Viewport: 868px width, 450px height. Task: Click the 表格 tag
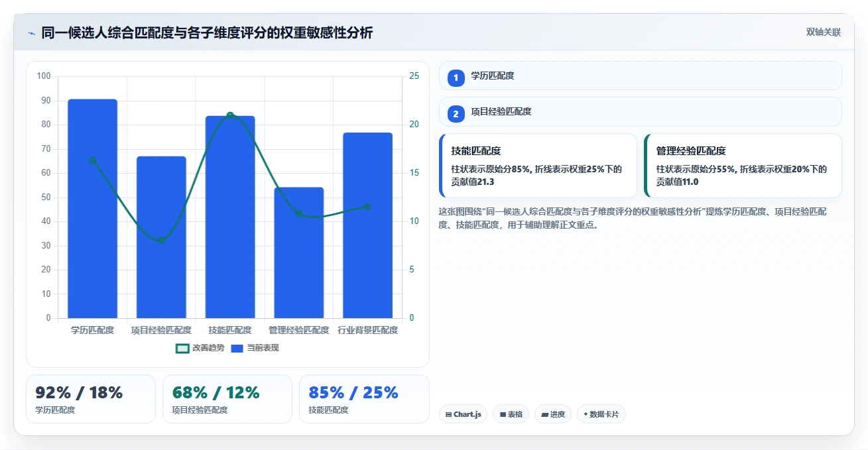pos(511,414)
